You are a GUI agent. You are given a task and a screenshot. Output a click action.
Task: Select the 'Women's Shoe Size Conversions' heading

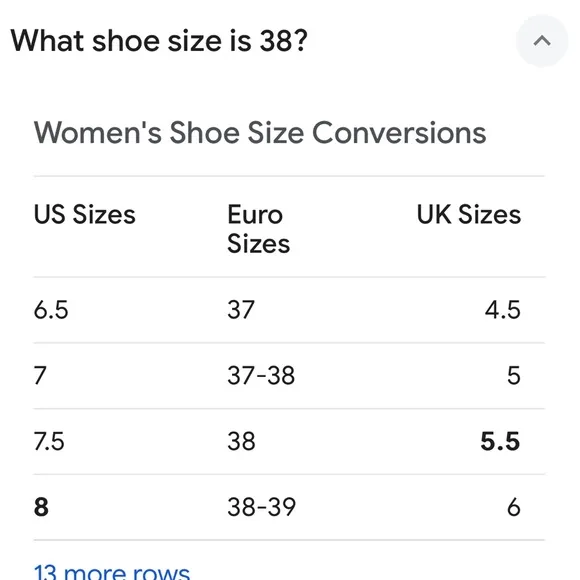tap(260, 132)
